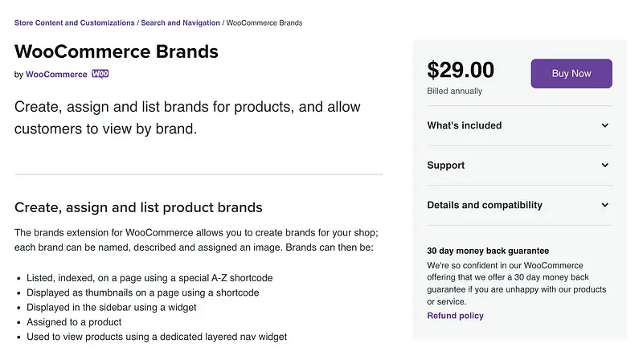Click the Create, assign and list product brands heading
This screenshot has height=364, width=643.
click(138, 207)
